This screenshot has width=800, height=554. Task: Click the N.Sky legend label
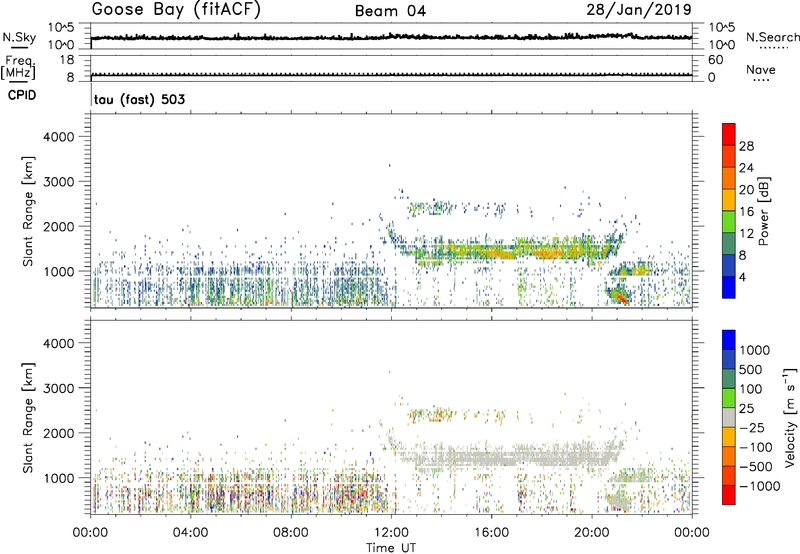coord(19,37)
